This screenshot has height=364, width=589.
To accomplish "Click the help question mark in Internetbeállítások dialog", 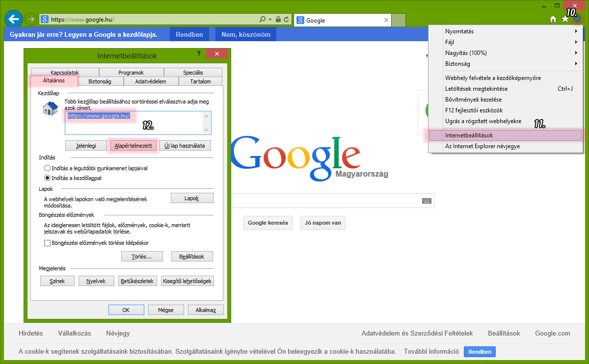I will click(199, 54).
